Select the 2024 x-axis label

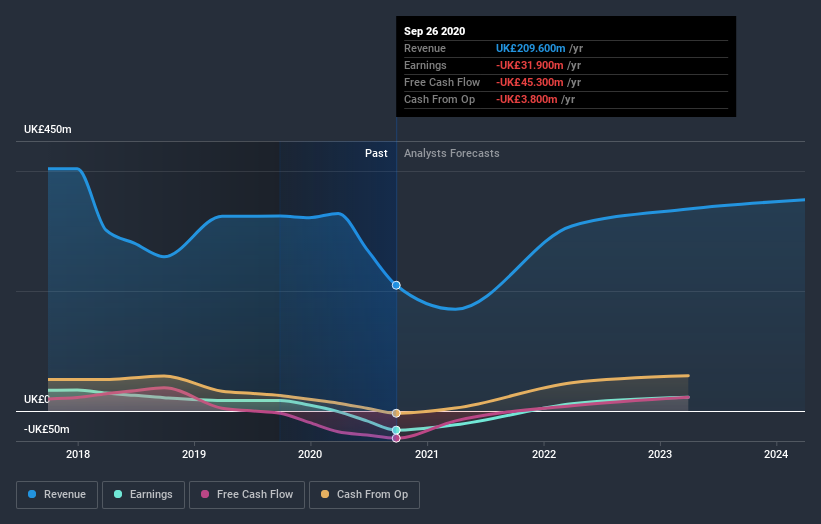[x=776, y=454]
